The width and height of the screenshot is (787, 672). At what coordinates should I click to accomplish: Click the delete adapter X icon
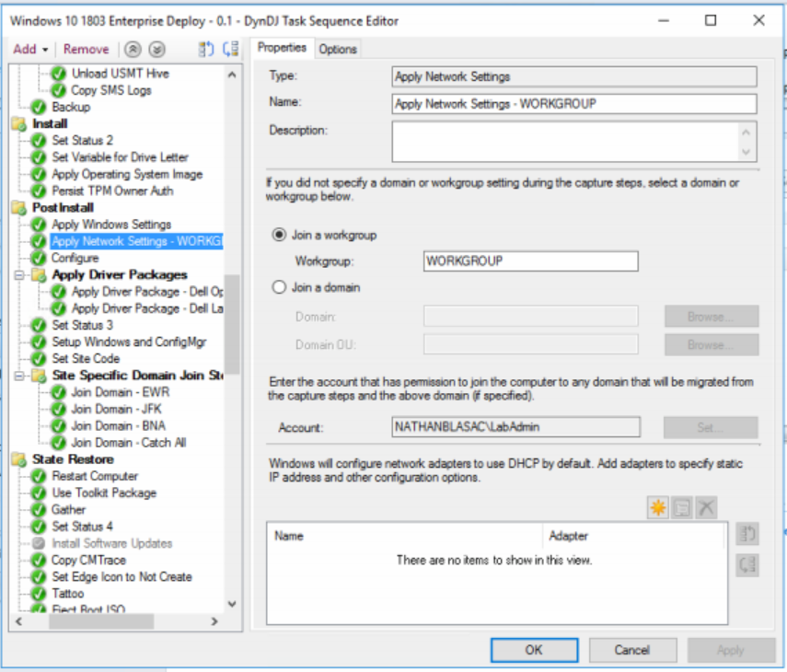[706, 506]
